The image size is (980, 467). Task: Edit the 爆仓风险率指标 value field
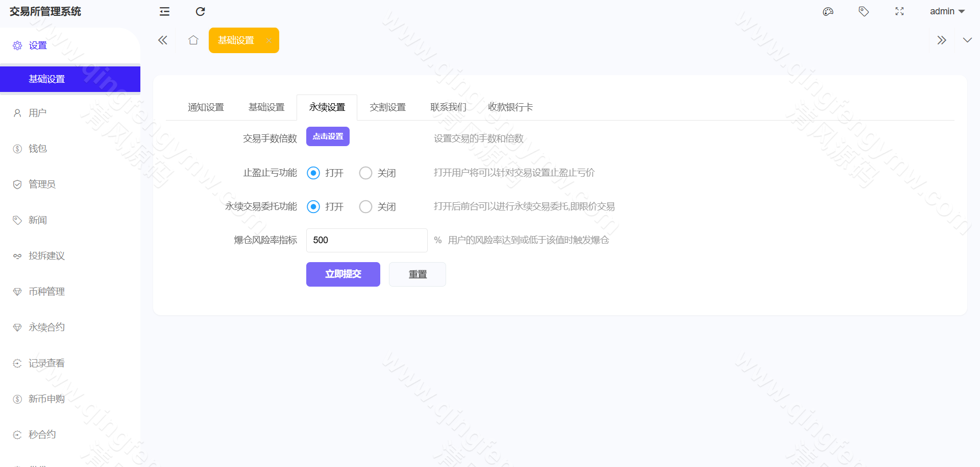(x=366, y=240)
